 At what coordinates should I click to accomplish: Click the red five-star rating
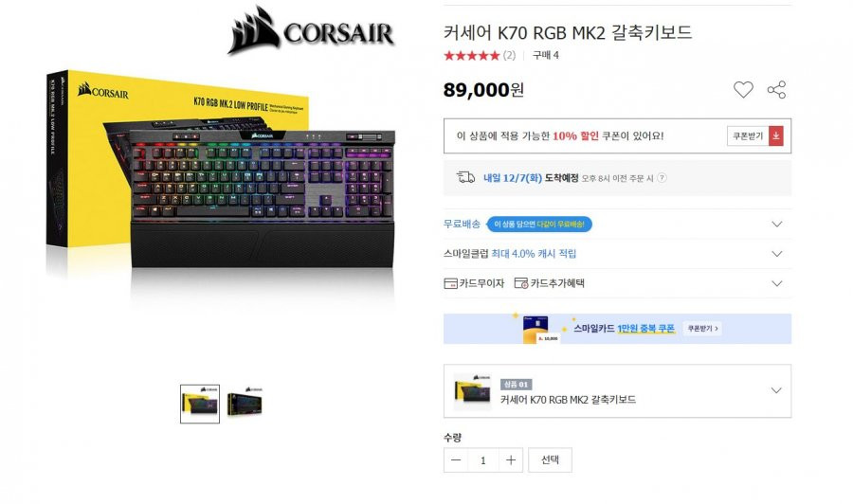(x=471, y=56)
